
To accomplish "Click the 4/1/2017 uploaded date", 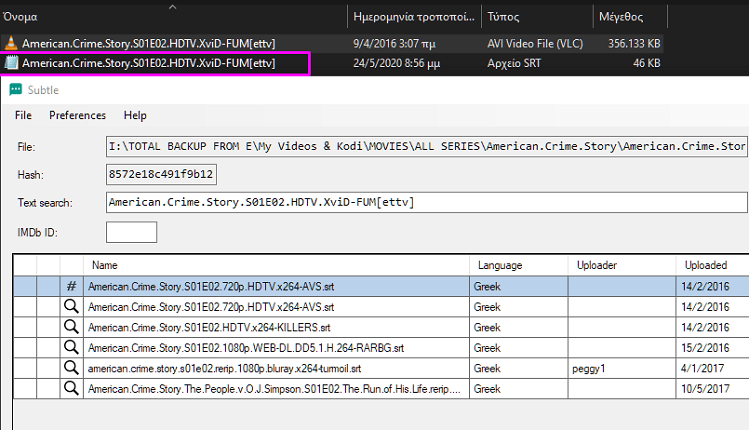I will point(702,368).
